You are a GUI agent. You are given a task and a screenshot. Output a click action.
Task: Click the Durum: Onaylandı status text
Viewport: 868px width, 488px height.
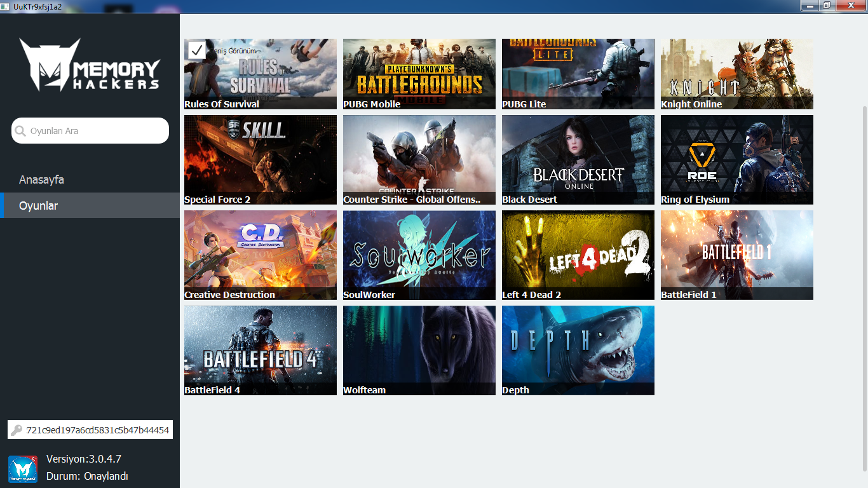point(87,476)
